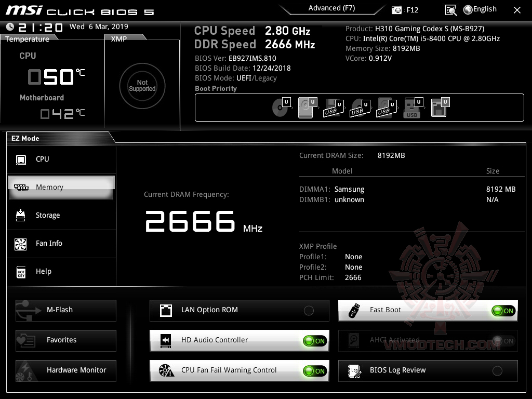Screen dimensions: 532x399
Task: Click the PCH Limit 2666 value
Action: (353, 277)
